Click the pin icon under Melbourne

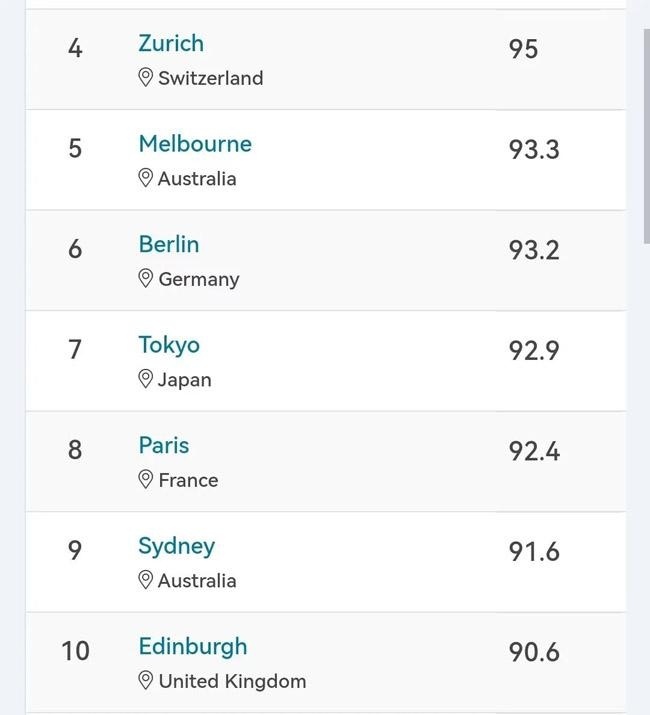(145, 178)
